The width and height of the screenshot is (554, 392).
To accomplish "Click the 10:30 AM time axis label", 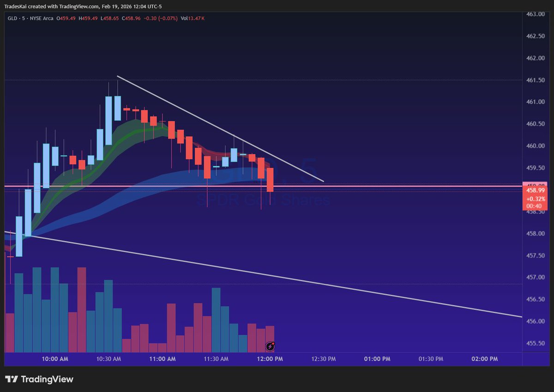I will pyautogui.click(x=109, y=359).
